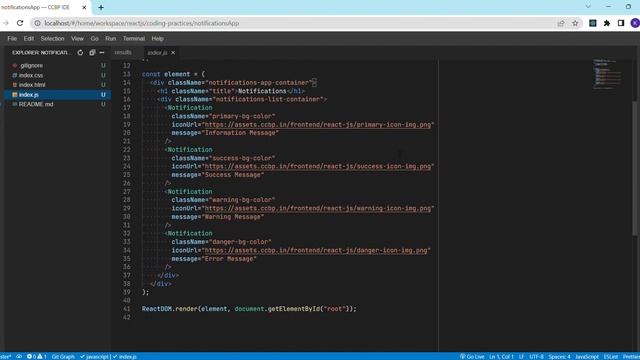Open the purple profile avatar
Viewport: 640px width, 360px height.
point(635,23)
